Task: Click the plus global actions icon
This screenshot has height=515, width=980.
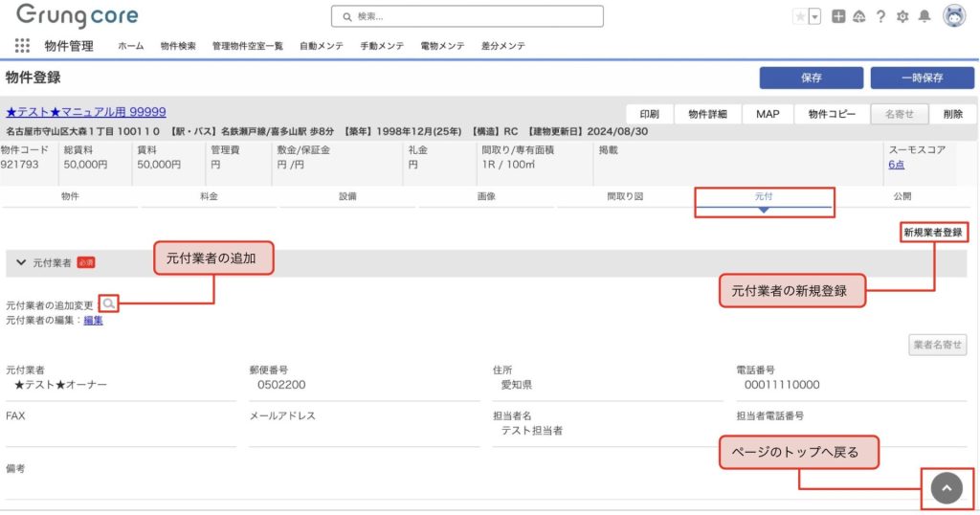Action: [838, 16]
